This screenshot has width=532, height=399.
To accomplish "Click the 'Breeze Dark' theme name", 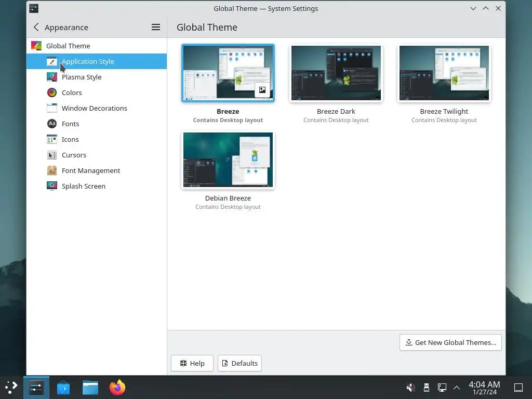I will 336,111.
